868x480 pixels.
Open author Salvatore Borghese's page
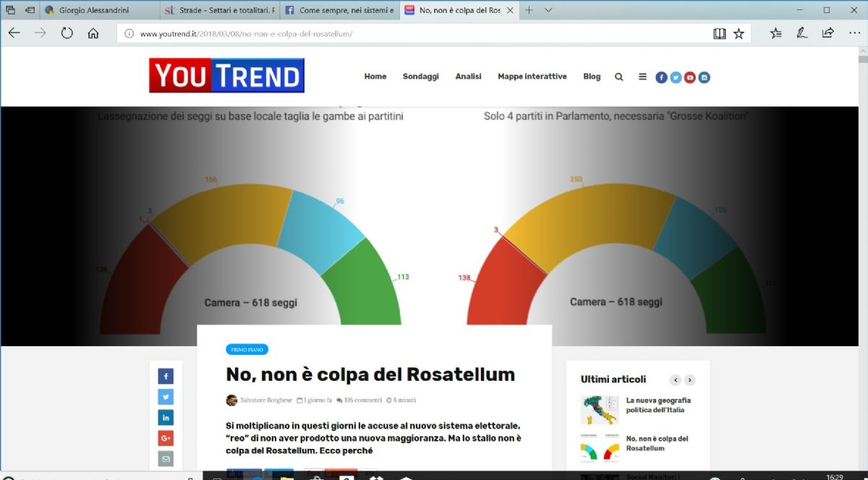266,400
